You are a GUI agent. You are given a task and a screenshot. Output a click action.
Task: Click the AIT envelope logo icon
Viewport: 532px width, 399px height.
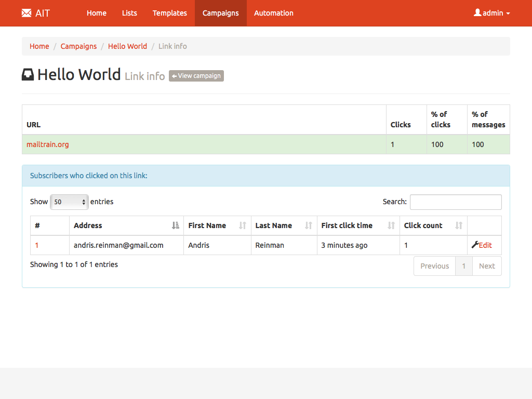click(26, 13)
